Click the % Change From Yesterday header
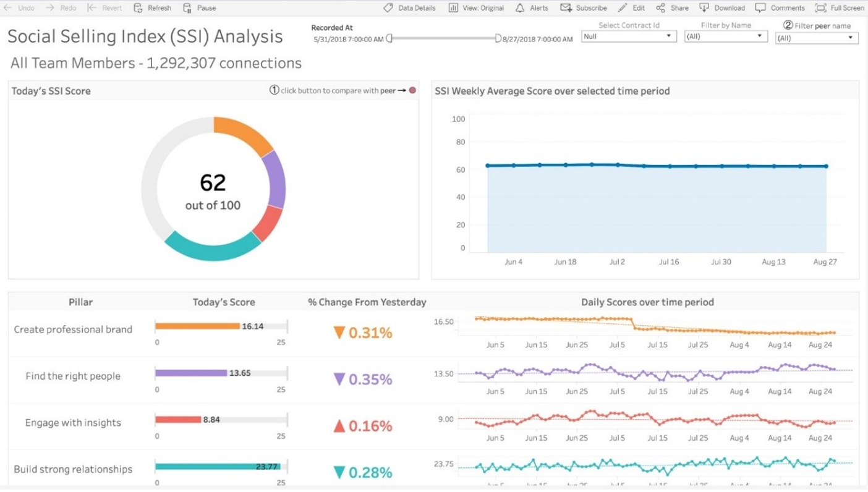 point(367,302)
